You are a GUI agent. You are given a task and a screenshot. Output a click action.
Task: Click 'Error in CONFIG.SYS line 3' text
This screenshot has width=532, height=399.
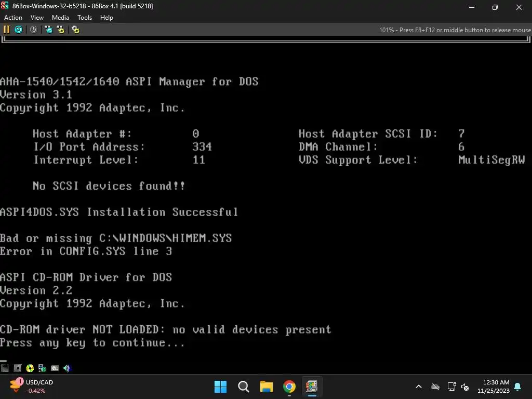pyautogui.click(x=86, y=251)
